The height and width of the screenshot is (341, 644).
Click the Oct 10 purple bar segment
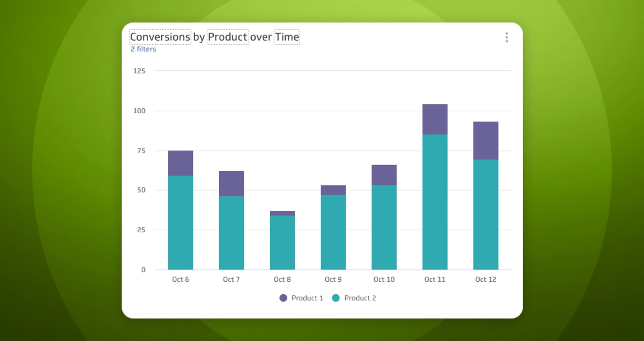click(x=384, y=175)
